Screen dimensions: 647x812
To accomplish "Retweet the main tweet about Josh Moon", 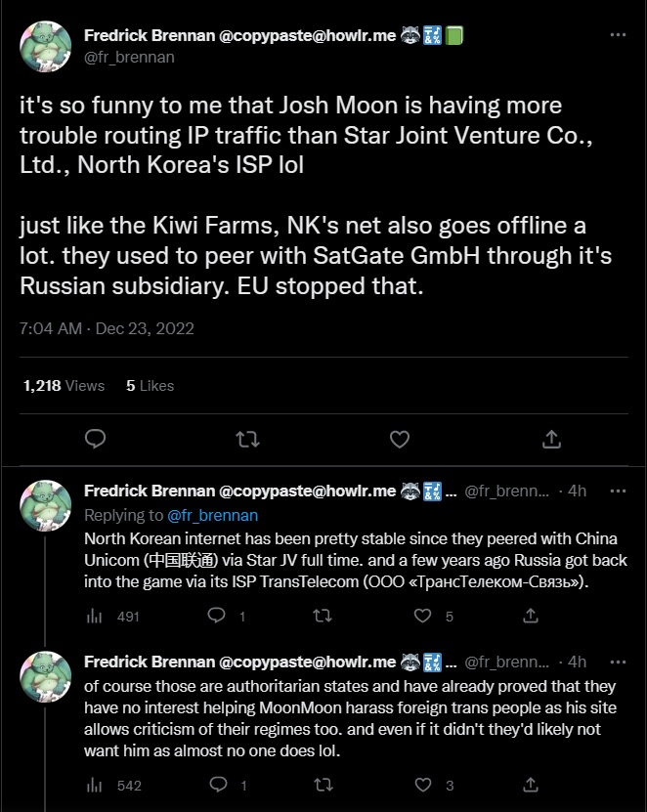I will (x=247, y=439).
